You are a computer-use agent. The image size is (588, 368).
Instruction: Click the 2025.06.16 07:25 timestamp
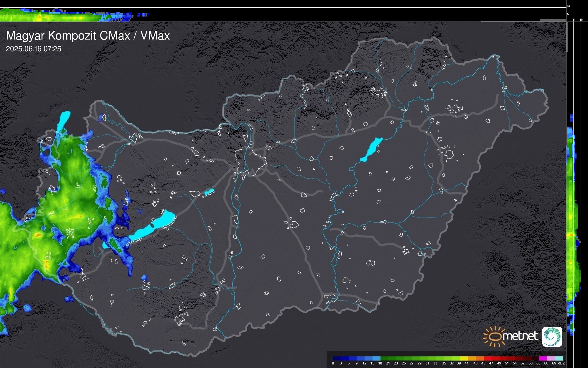pyautogui.click(x=33, y=49)
